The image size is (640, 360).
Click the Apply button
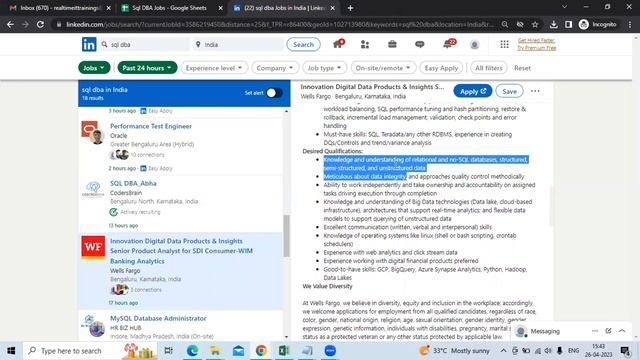[472, 91]
